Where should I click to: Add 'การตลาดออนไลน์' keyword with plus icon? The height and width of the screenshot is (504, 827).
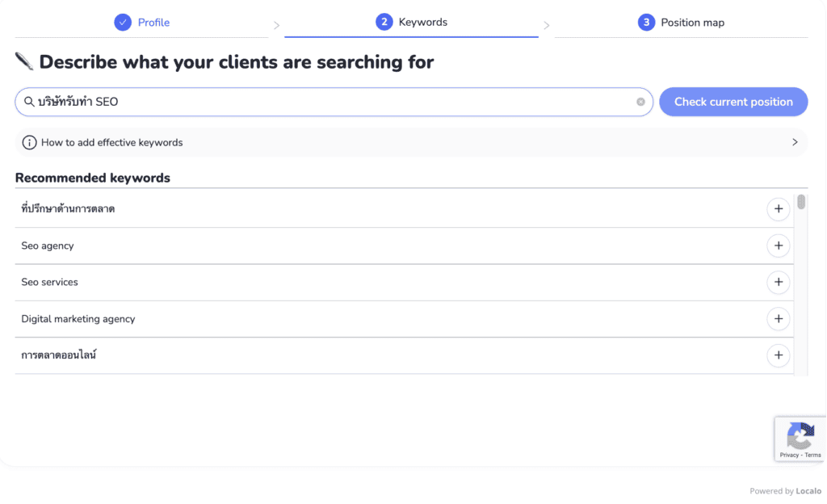pyautogui.click(x=778, y=355)
